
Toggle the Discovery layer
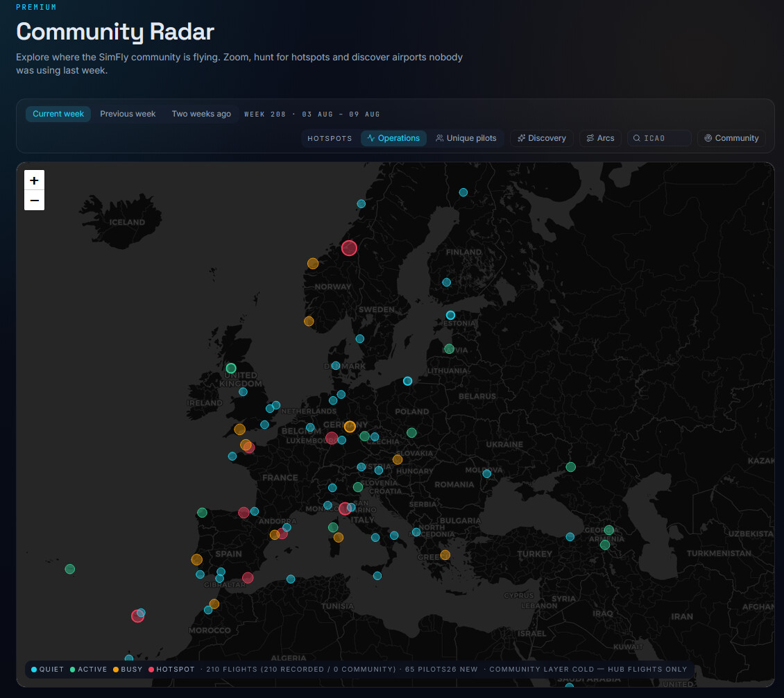click(x=541, y=138)
